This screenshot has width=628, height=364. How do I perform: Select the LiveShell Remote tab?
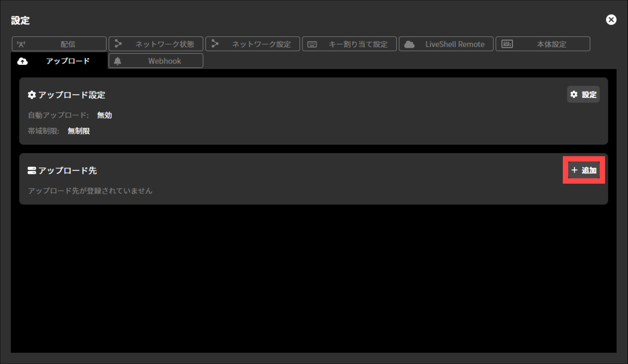[x=446, y=44]
